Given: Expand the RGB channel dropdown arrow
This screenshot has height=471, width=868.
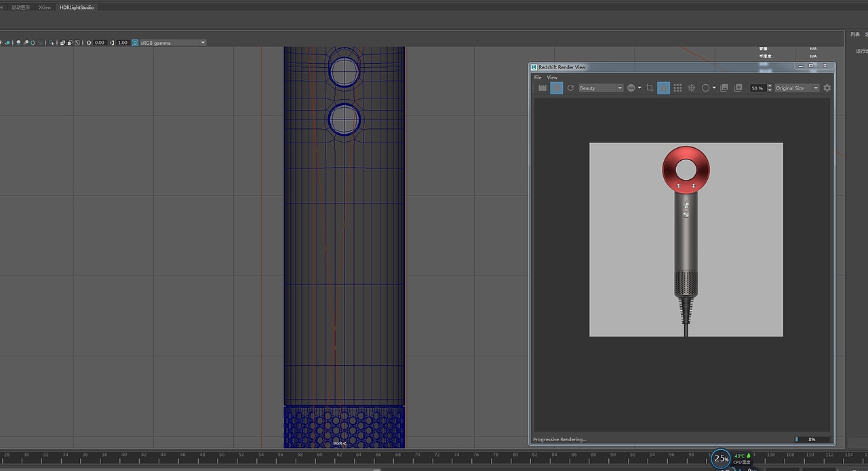Looking at the screenshot, I should click(x=639, y=88).
